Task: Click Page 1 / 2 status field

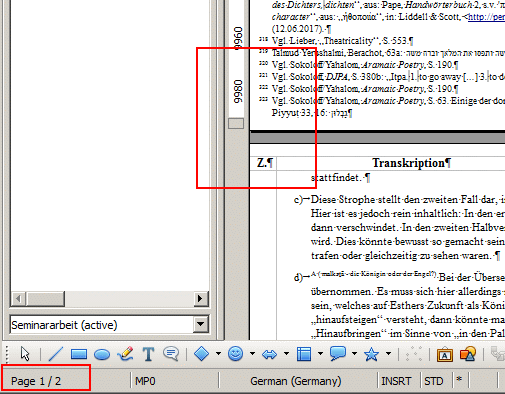Action: tap(36, 381)
